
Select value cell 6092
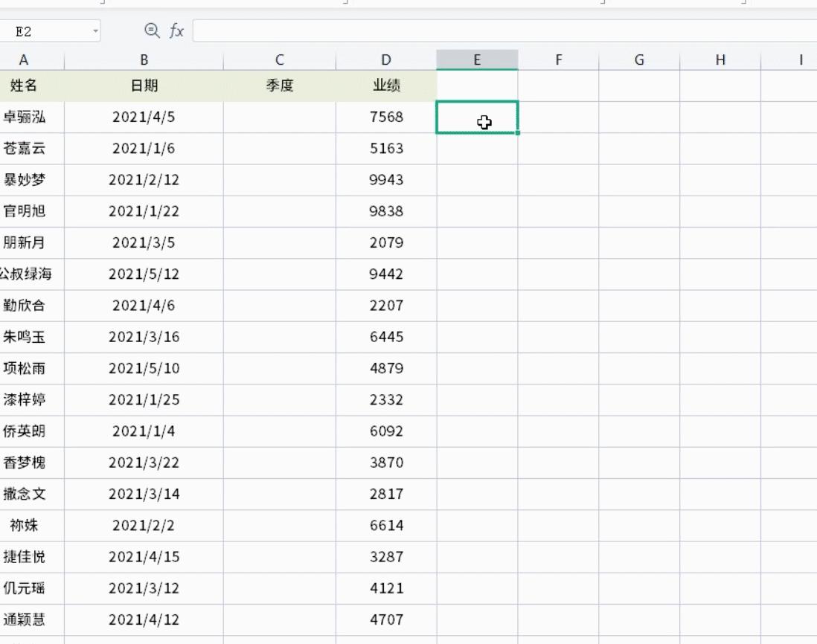386,431
